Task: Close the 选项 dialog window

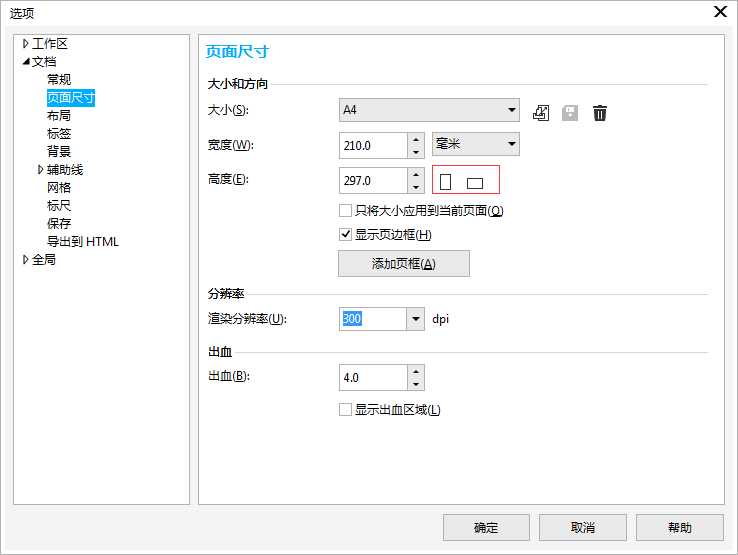Action: click(x=718, y=12)
